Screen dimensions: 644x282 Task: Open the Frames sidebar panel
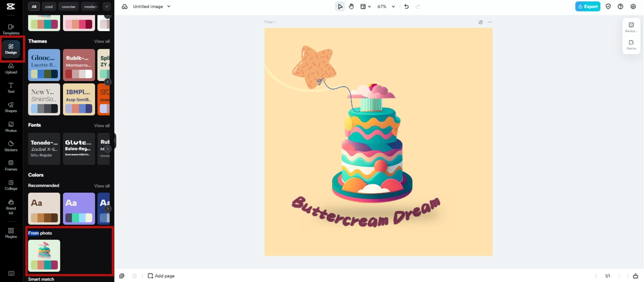11,166
